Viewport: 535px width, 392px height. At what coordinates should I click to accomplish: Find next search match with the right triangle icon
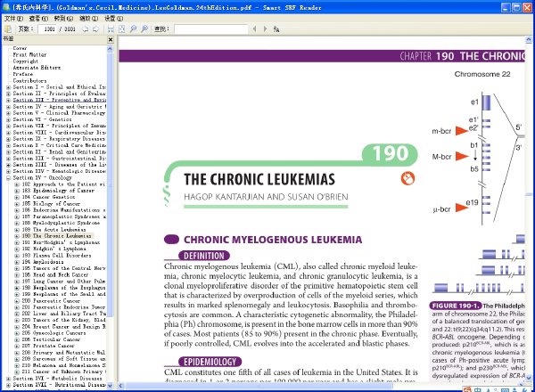point(265,29)
